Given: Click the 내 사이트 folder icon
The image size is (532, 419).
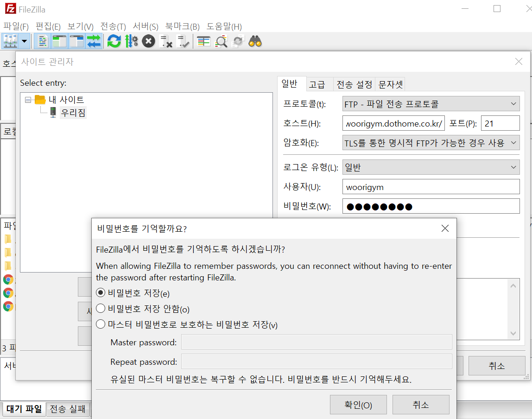Looking at the screenshot, I should [40, 100].
